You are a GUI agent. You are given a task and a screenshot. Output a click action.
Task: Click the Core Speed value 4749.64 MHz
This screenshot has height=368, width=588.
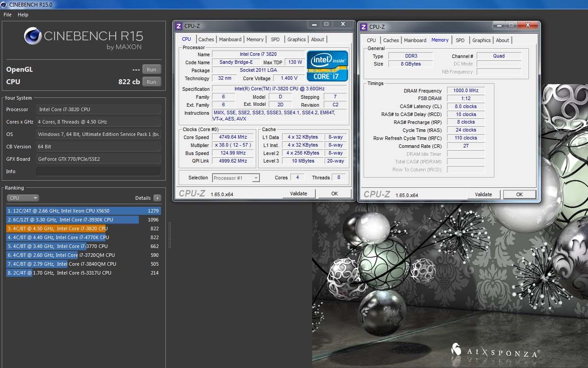(233, 137)
